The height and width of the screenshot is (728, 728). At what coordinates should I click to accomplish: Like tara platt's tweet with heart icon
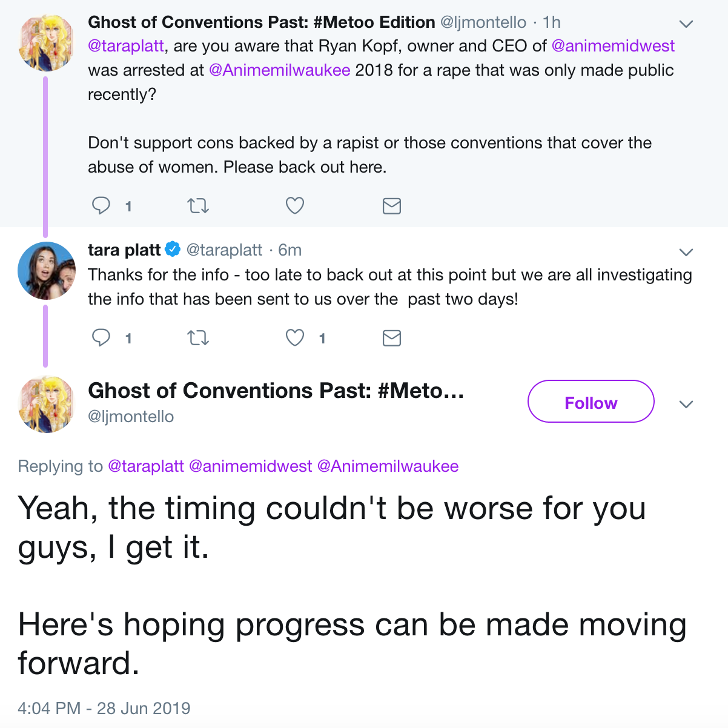295,337
